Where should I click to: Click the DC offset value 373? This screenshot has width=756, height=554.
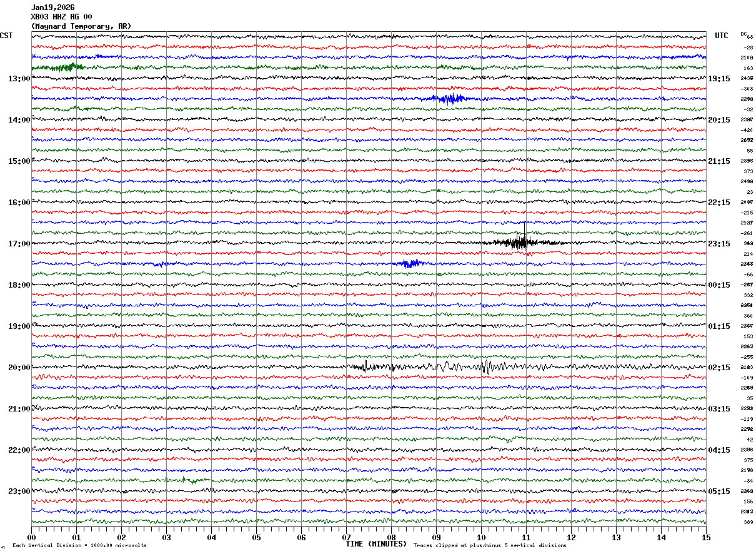click(x=748, y=171)
